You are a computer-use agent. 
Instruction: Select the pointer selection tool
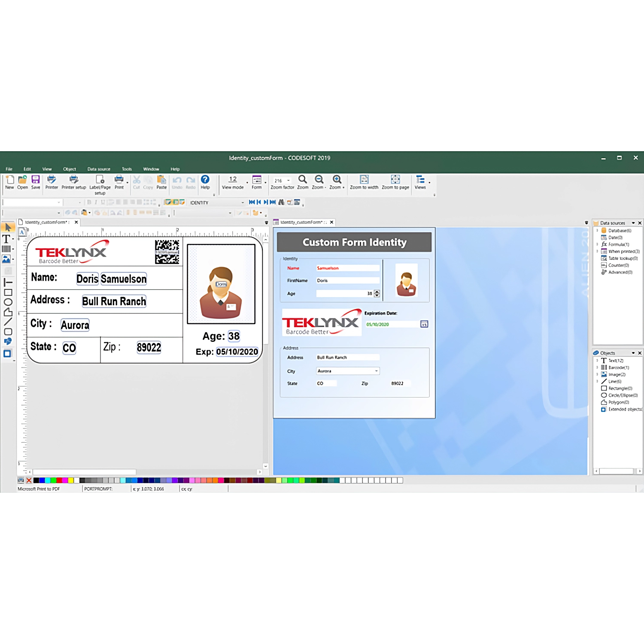pos(8,227)
